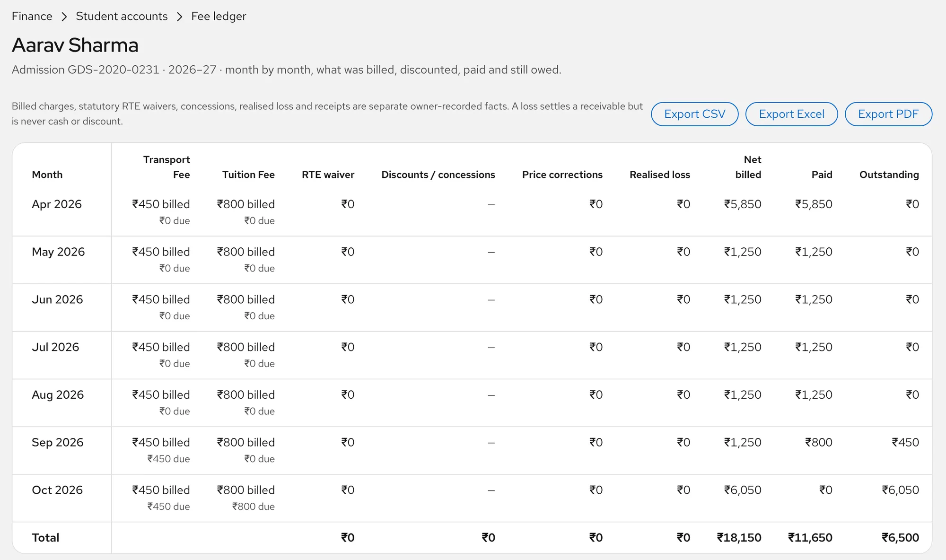Screen dimensions: 946x560
Task: Click the Export CSV button
Action: coord(694,114)
